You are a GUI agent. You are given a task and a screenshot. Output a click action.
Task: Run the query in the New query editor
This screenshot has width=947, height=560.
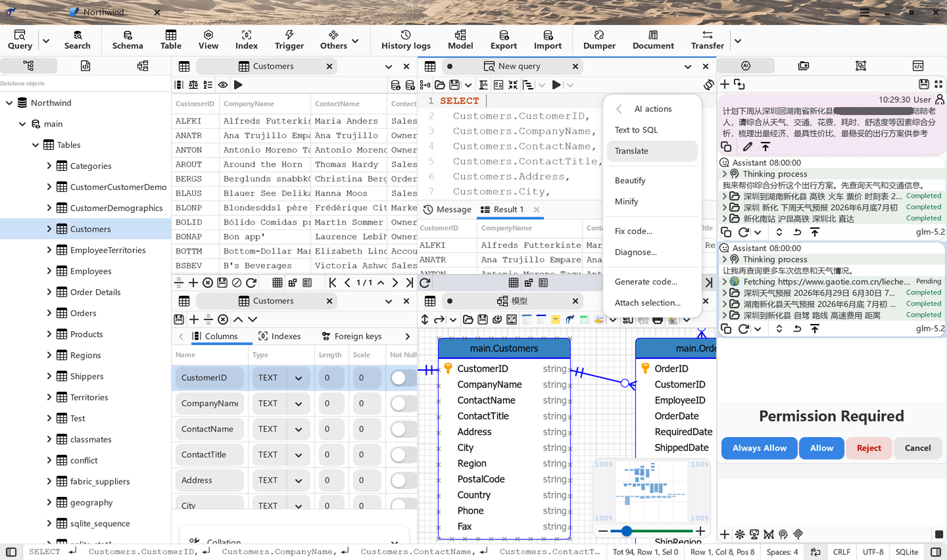point(556,85)
